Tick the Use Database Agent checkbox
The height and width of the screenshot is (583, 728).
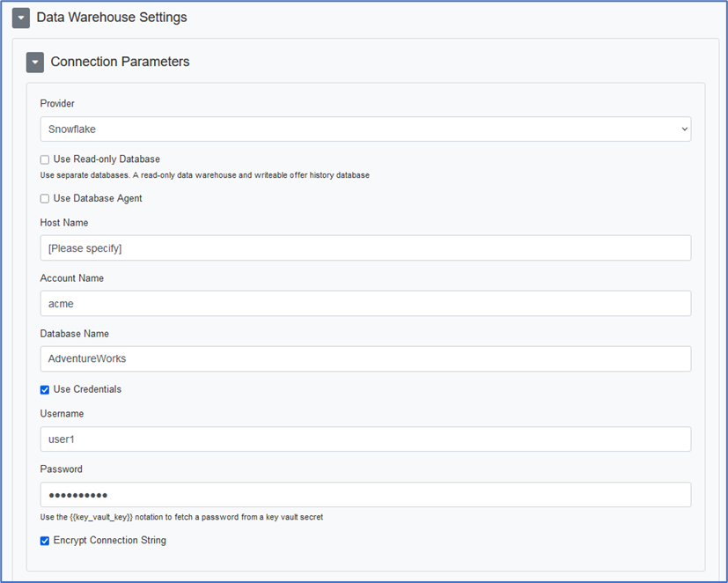click(45, 199)
